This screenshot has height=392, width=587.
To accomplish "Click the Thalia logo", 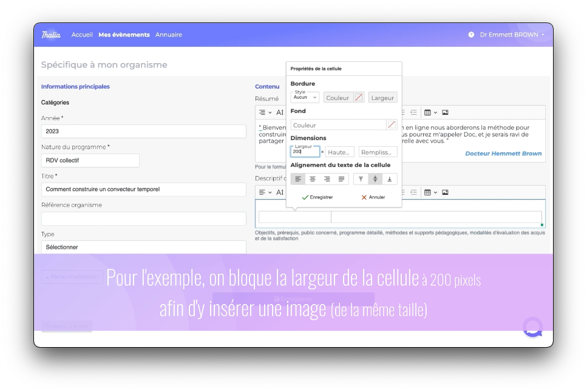I will pyautogui.click(x=51, y=35).
